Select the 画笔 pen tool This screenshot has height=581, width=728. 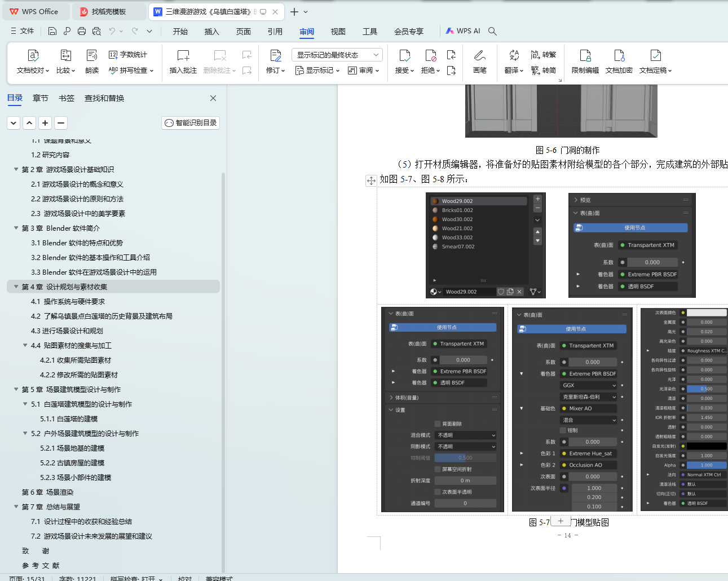point(479,56)
